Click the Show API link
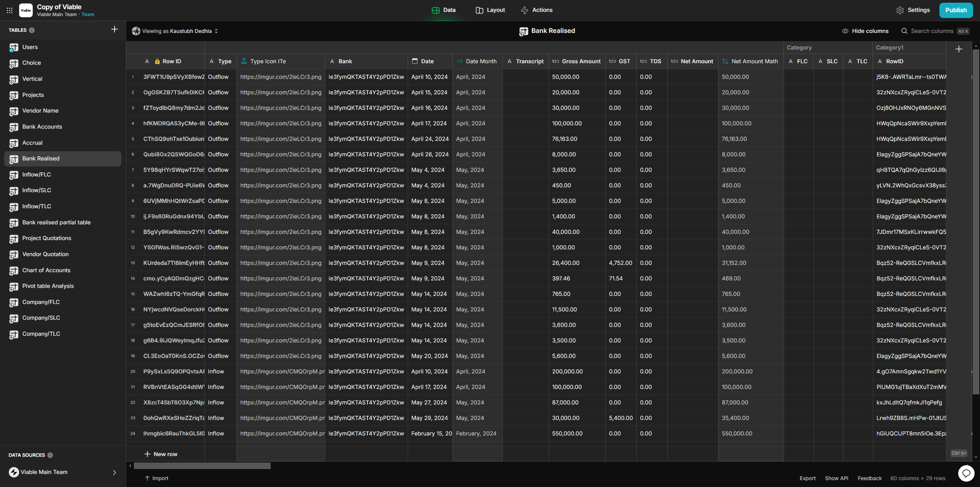This screenshot has width=980, height=487. [836, 478]
